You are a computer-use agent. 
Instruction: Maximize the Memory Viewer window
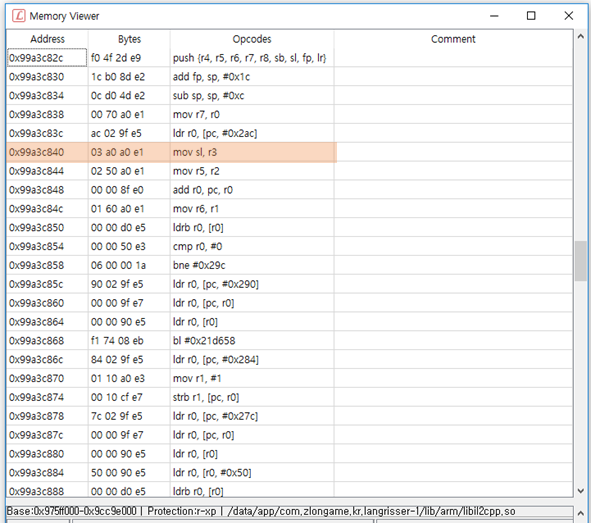click(531, 16)
